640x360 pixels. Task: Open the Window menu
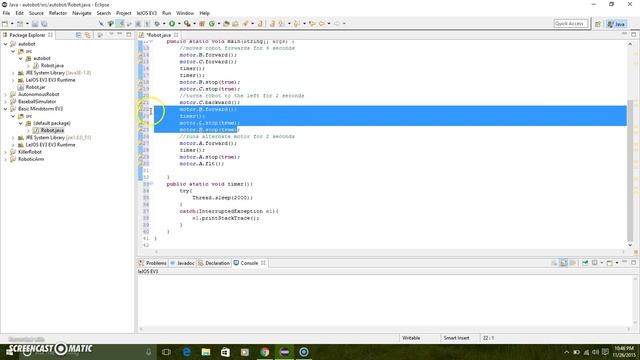(185, 13)
